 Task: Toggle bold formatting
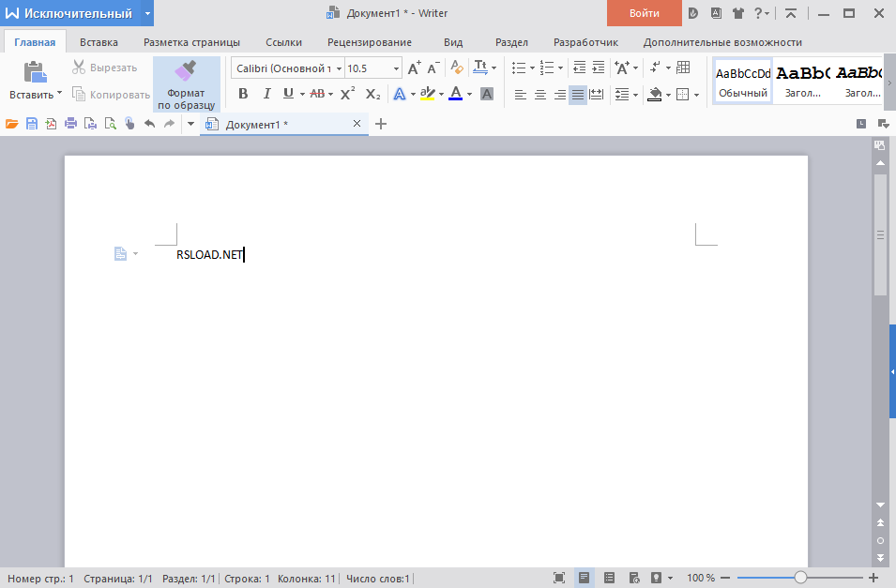coord(243,94)
